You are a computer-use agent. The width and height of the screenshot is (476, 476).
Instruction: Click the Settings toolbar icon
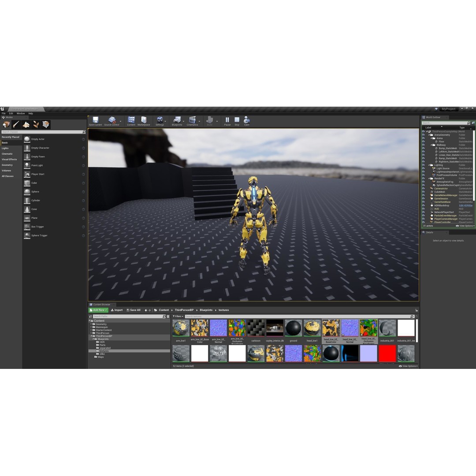coord(160,120)
